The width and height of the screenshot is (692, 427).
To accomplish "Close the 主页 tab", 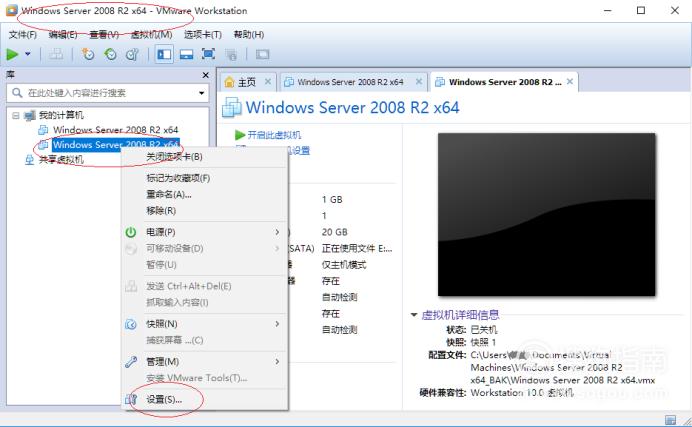I will 267,82.
